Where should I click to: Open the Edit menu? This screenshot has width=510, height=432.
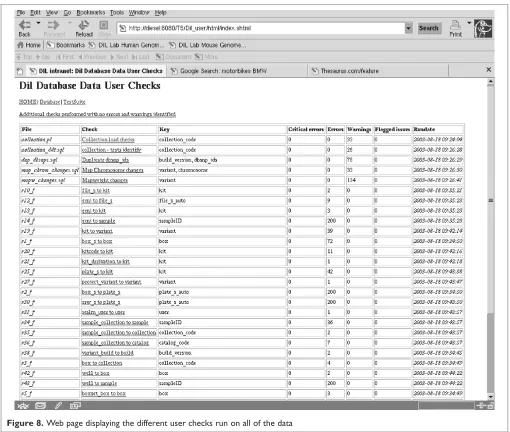tap(35, 13)
